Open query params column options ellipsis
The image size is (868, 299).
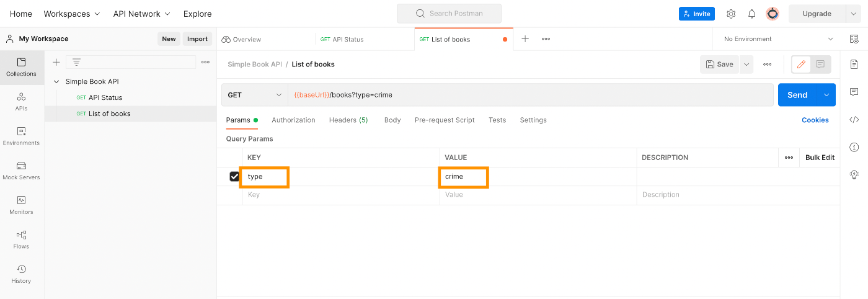pyautogui.click(x=789, y=158)
